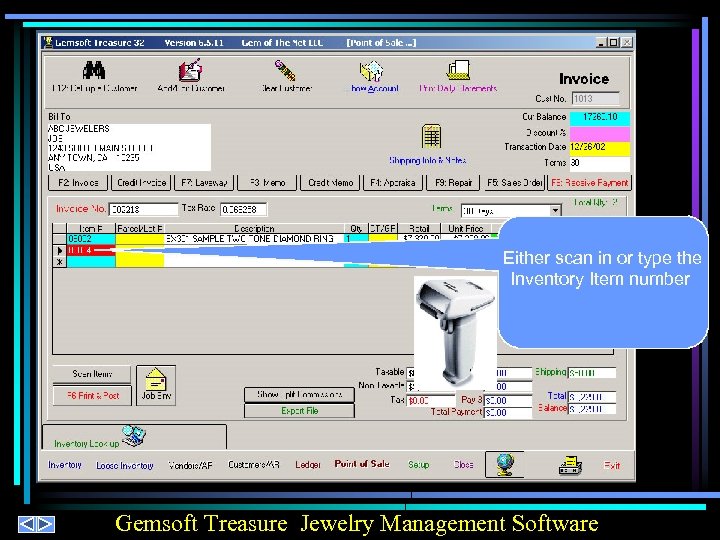Click the Total amount field
720x540 pixels.
tap(592, 397)
